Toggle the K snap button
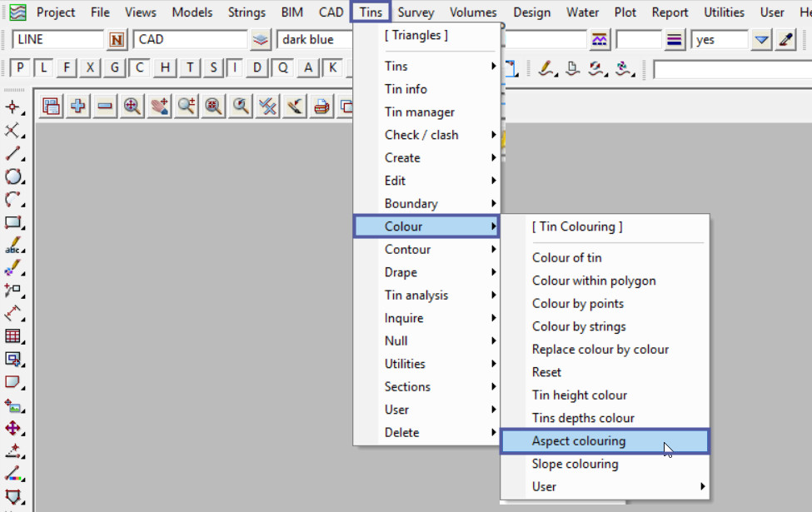This screenshot has width=812, height=512. [x=332, y=68]
